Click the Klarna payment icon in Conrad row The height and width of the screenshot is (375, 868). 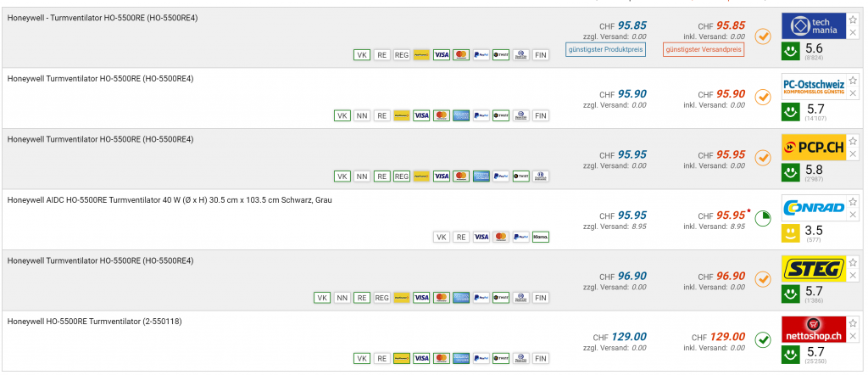(x=540, y=238)
